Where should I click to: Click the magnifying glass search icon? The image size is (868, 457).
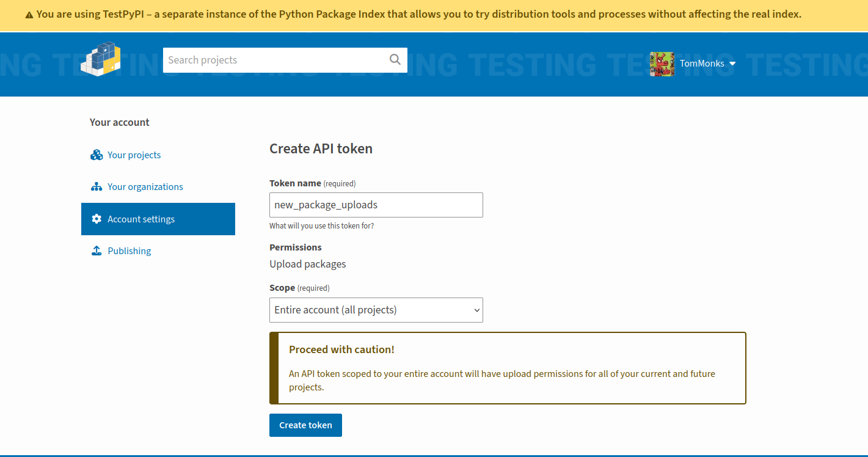(395, 60)
